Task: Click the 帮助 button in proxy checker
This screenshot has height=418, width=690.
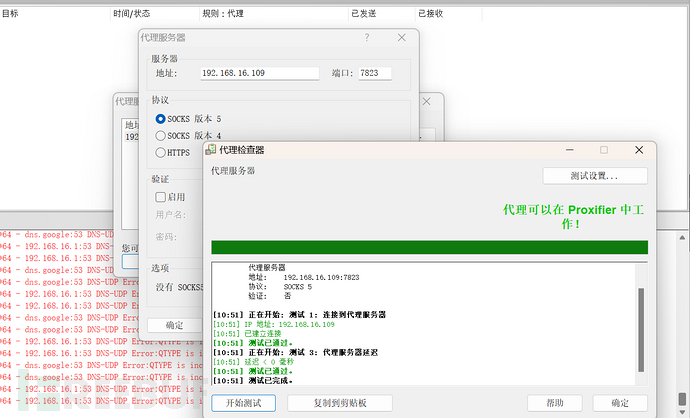Action: point(554,403)
